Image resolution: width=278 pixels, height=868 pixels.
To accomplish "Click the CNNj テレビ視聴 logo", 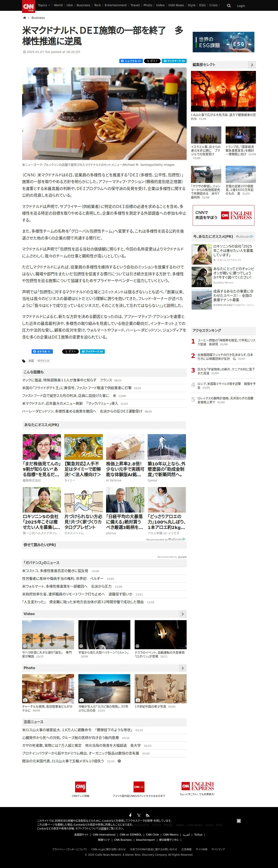I will click(x=80, y=787).
